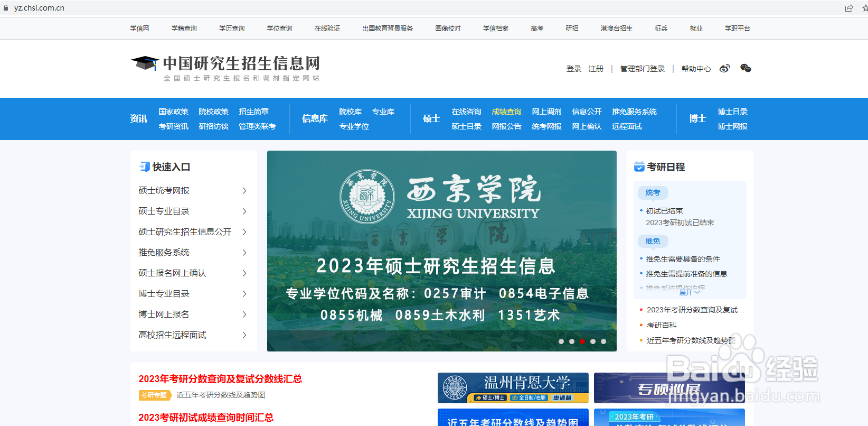The height and width of the screenshot is (426, 868).
Task: Click 远程面试 in blue nav bar
Action: point(627,126)
